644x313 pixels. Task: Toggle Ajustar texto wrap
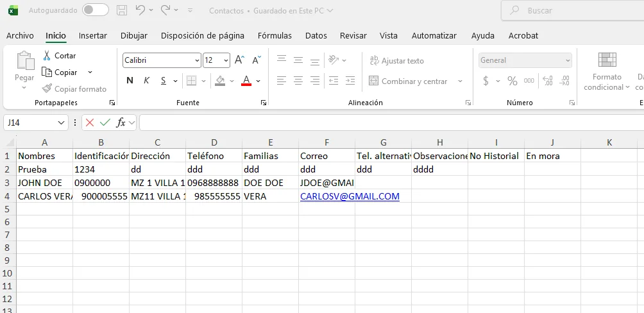click(397, 60)
